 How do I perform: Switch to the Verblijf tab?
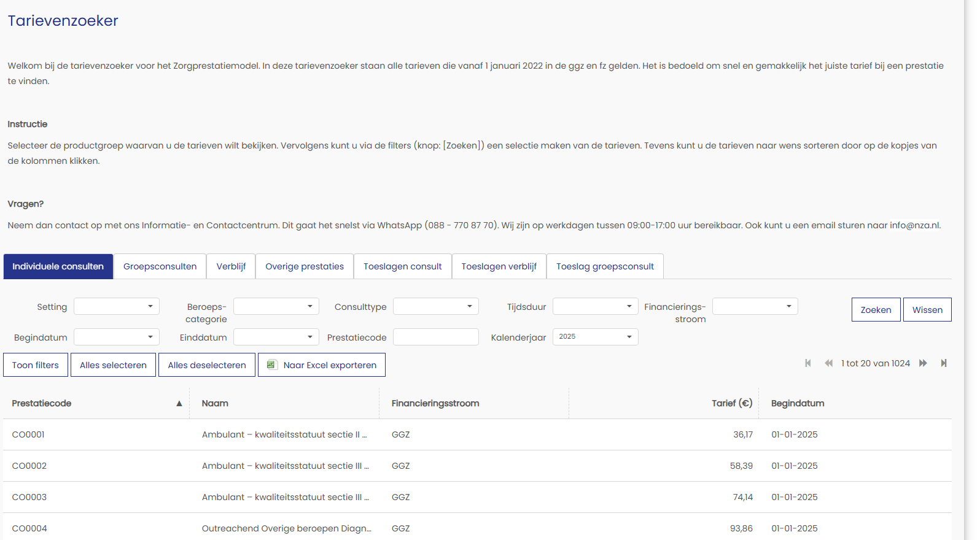[231, 266]
